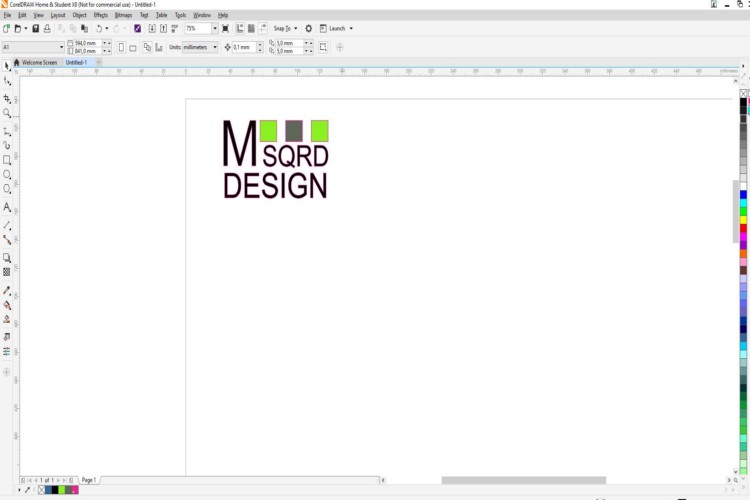Screen dimensions: 750x500
Task: Expand document palette flyout arrow
Action: [x=19, y=490]
